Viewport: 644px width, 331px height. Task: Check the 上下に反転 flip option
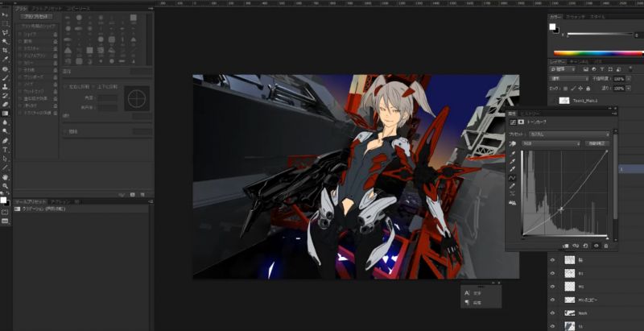click(93, 87)
